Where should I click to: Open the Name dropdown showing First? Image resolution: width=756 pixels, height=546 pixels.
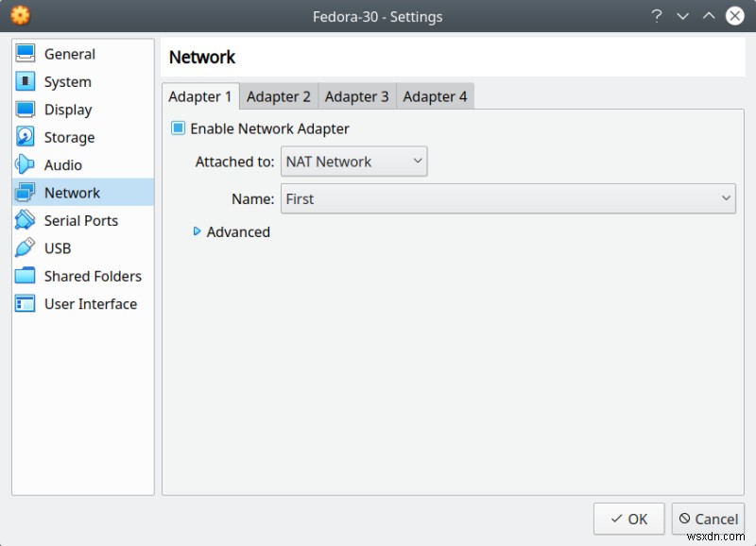point(508,198)
